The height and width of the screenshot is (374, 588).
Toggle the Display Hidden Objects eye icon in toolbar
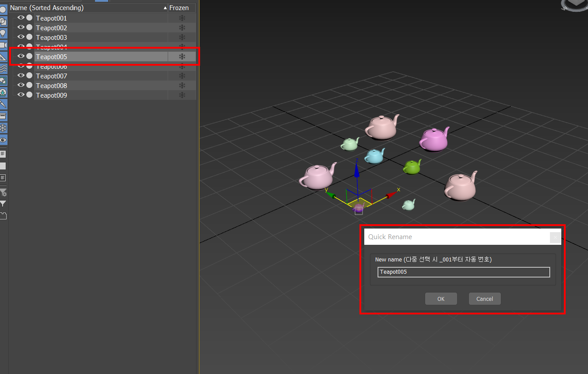[x=3, y=140]
